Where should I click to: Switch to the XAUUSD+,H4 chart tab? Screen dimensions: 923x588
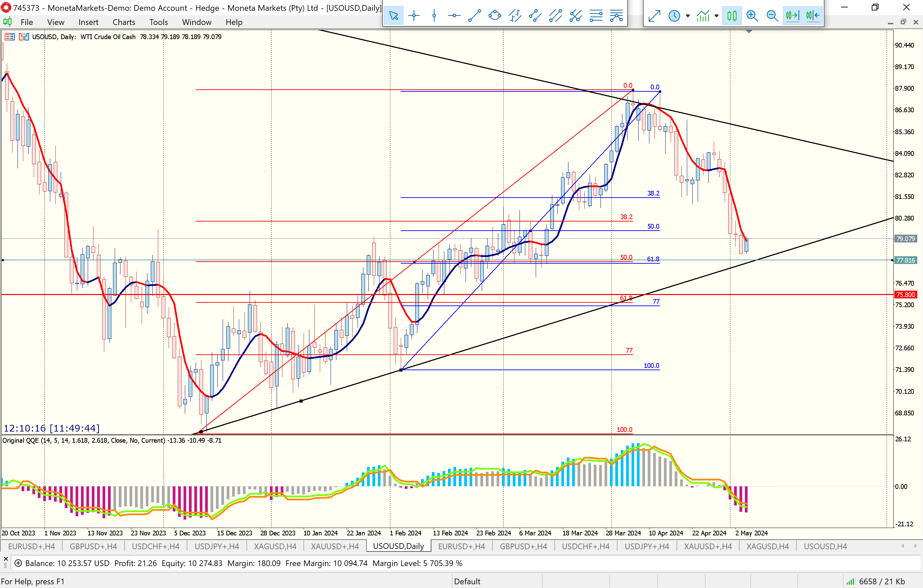point(335,546)
